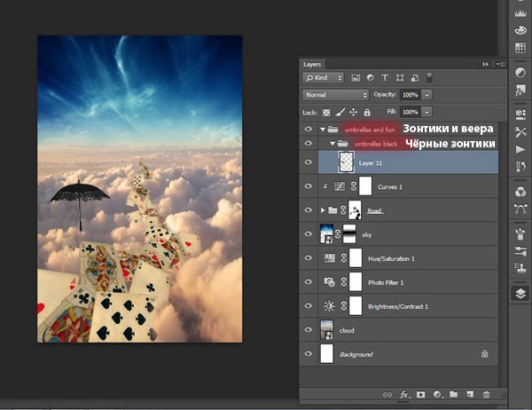
Task: Open the Swatches grid panel icon
Action: [520, 48]
